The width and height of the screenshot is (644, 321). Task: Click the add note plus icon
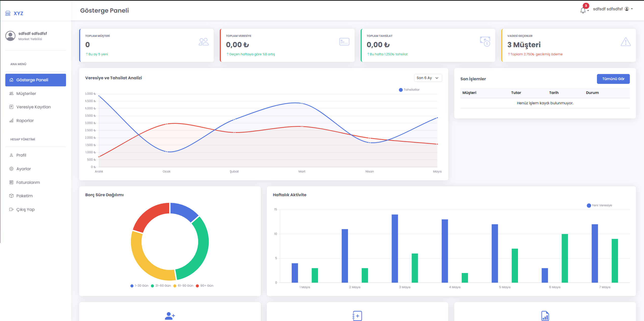(x=357, y=316)
